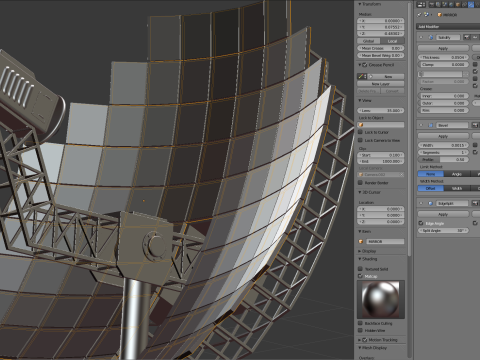Open the Properties editor type selector
Screen dimensions: 480x360
[421, 5]
